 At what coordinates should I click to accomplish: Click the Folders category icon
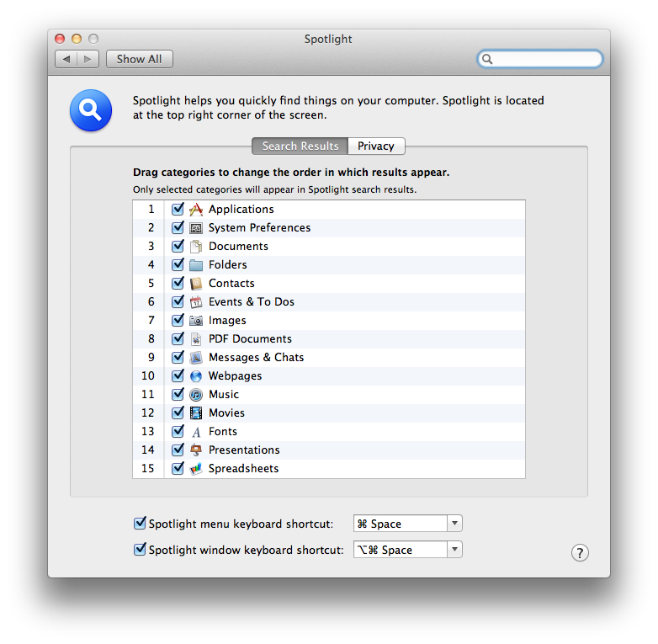[196, 265]
